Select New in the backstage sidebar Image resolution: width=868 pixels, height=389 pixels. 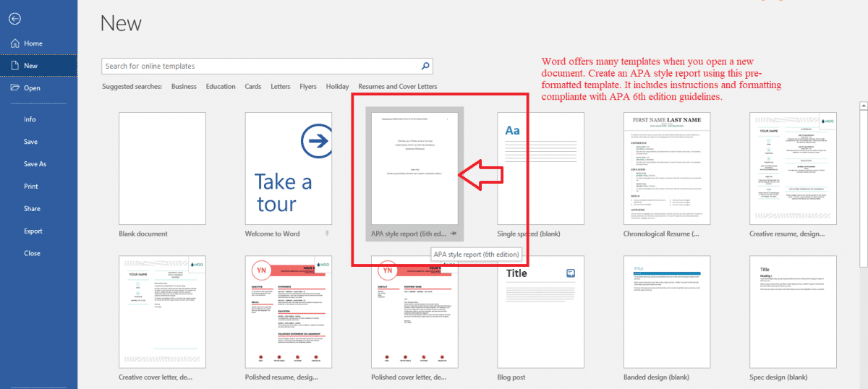coord(38,66)
